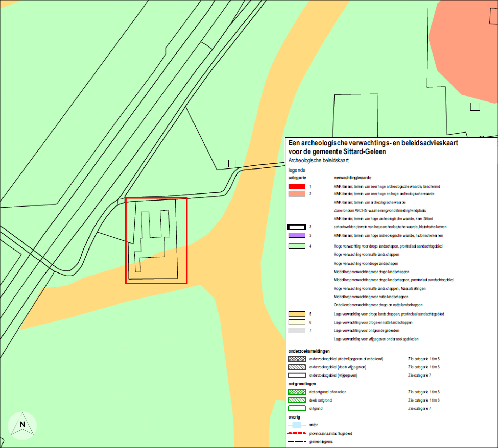Image resolution: width=498 pixels, height=448 pixels.
Task: Click 'Zie categorie 7' next to ontgrond
Action: coord(419,408)
